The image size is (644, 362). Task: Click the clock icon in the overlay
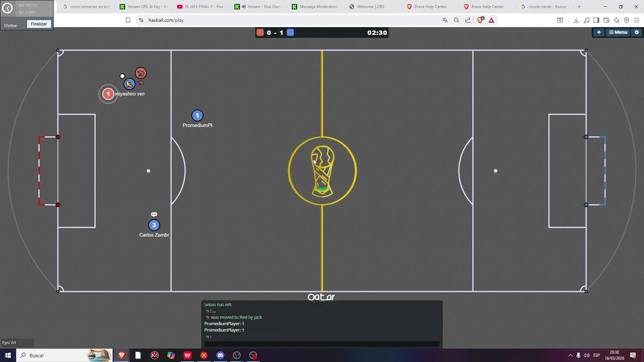point(8,9)
